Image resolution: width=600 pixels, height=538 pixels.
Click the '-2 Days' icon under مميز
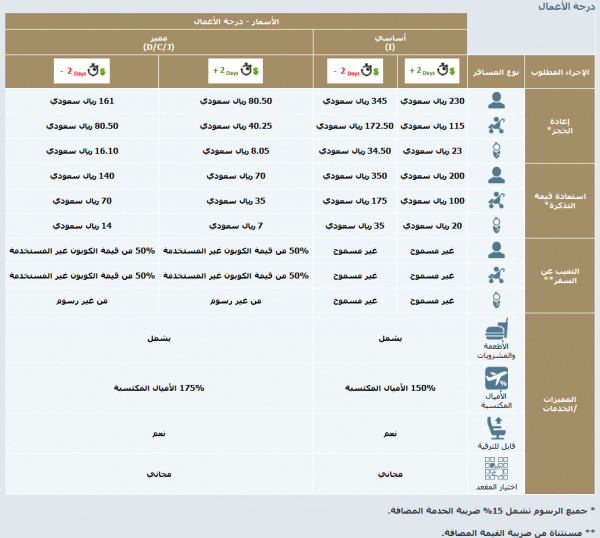pos(79,70)
